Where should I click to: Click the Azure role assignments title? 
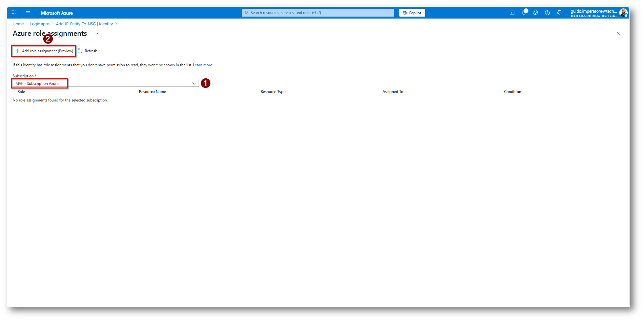50,33
